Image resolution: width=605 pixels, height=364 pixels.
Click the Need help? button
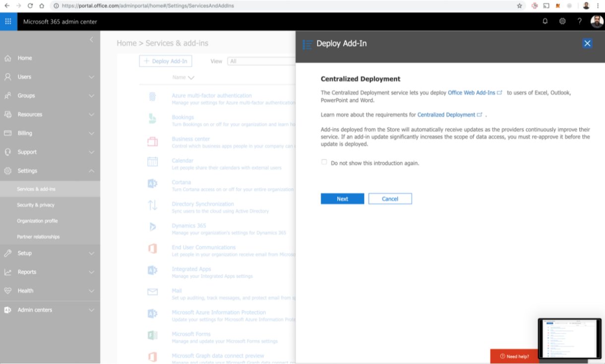point(514,356)
